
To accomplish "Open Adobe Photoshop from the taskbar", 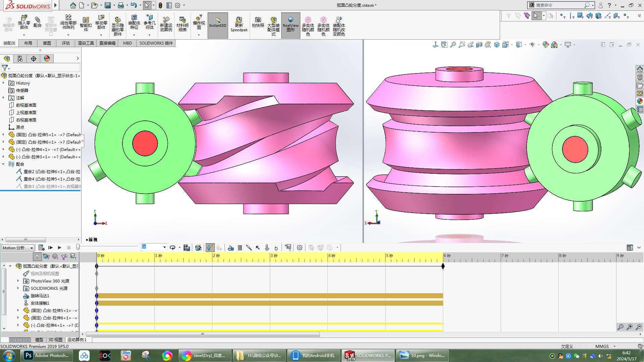I will pos(47,356).
